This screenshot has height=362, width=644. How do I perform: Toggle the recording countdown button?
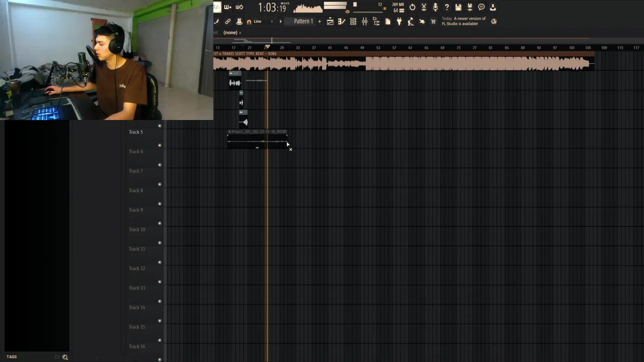click(x=217, y=7)
